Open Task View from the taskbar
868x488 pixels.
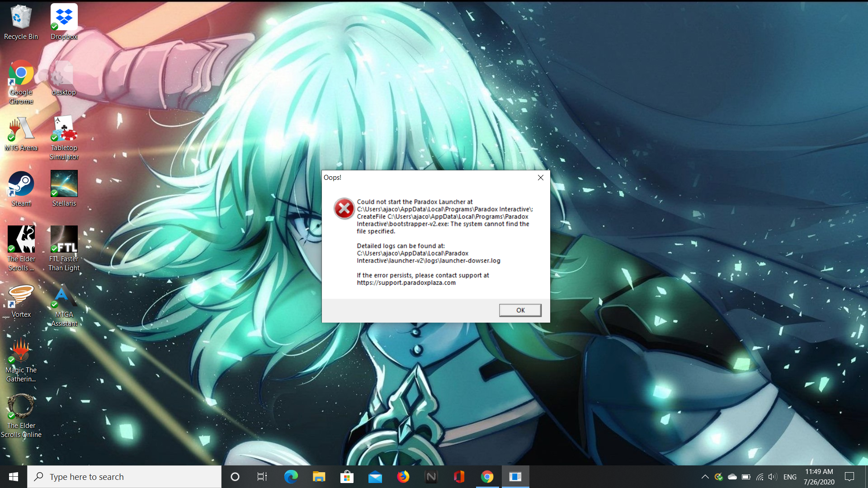click(x=262, y=477)
